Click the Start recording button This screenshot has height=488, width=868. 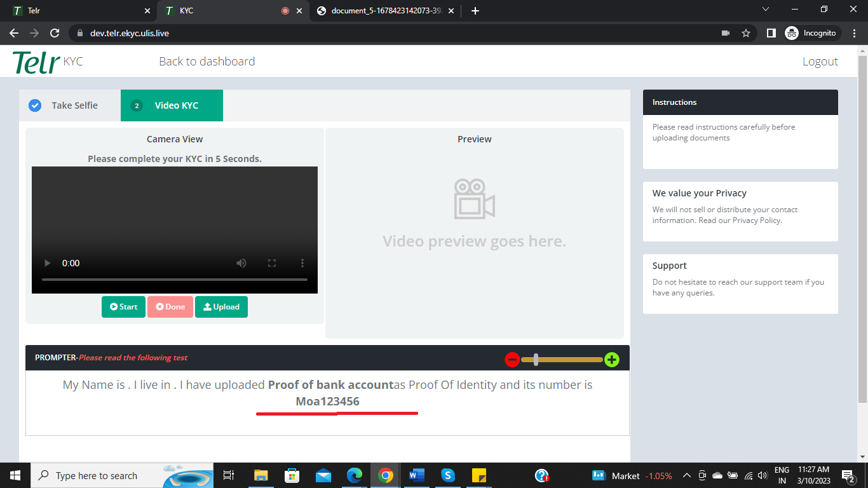click(123, 307)
